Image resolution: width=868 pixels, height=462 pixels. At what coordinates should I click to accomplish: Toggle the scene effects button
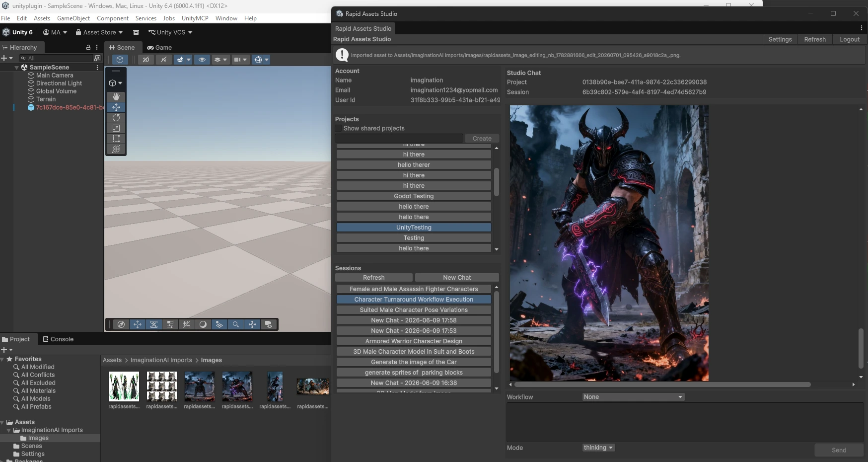point(180,60)
